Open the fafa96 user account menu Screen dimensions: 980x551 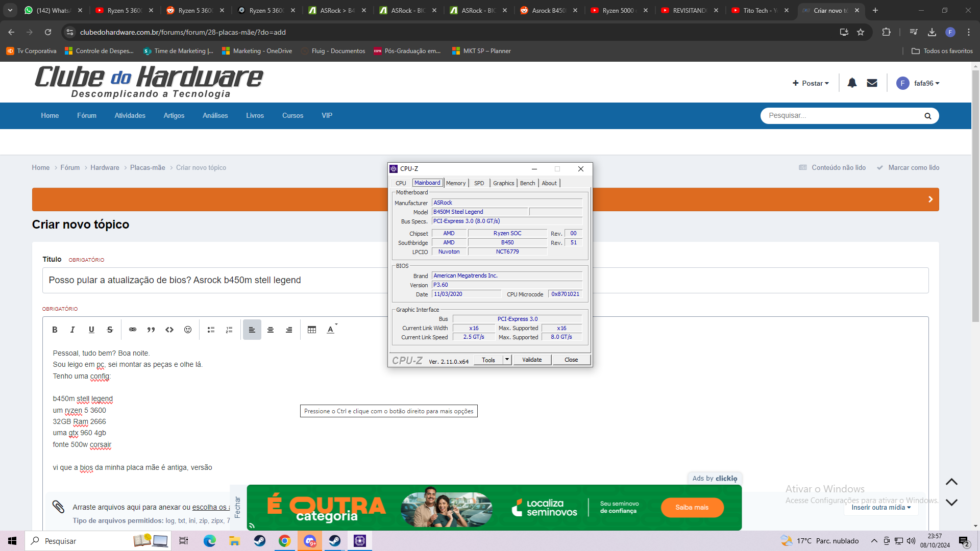point(918,83)
